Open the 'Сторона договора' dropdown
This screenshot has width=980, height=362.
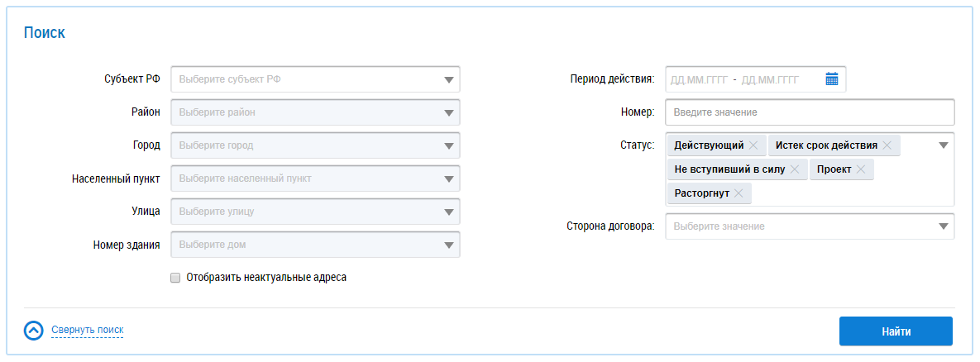810,226
